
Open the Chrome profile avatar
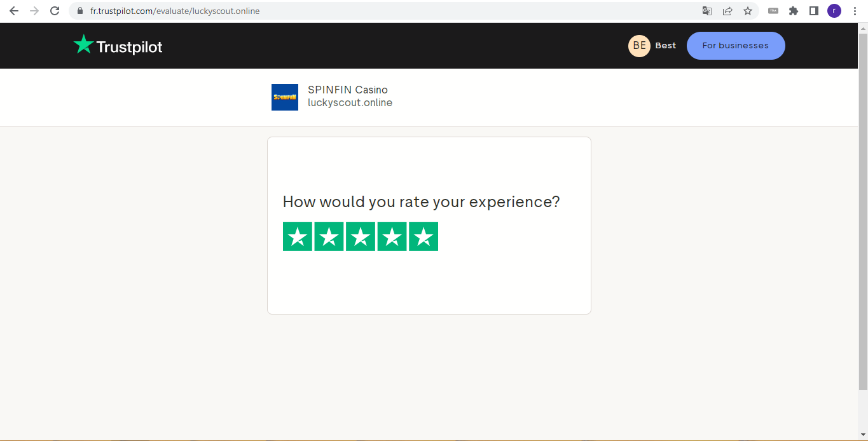coord(834,11)
